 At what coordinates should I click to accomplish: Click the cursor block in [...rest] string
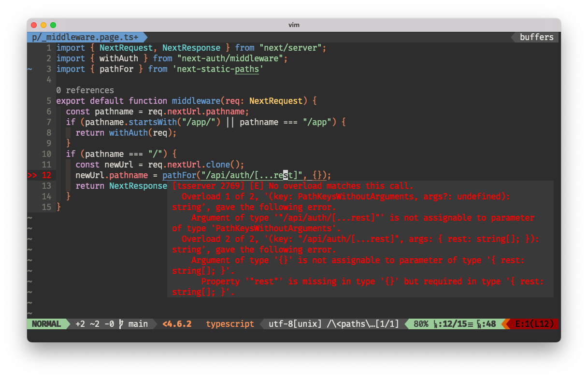286,175
